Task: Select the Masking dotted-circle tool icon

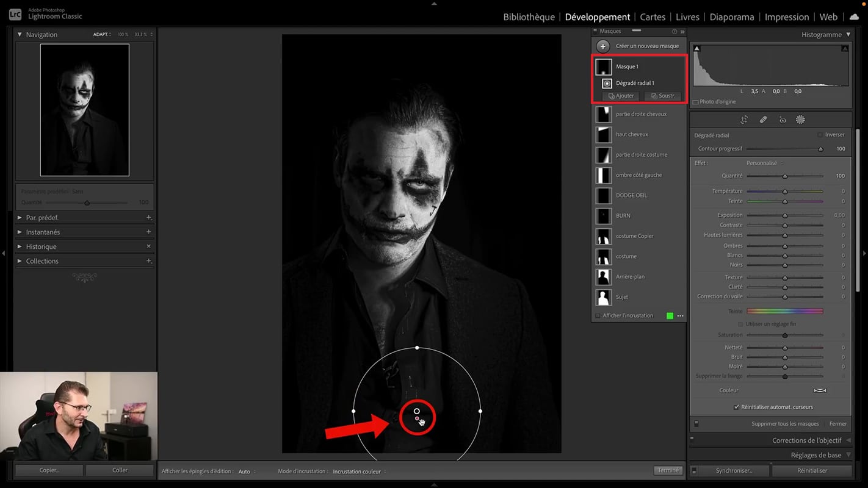Action: point(800,120)
